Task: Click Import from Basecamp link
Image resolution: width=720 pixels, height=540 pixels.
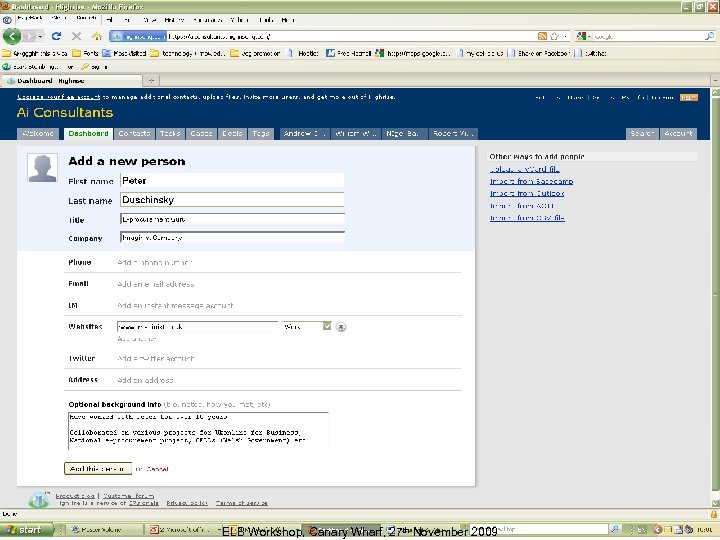Action: click(x=531, y=181)
